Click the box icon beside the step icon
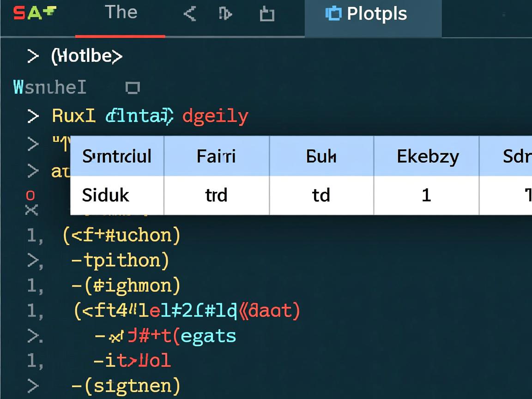 [x=267, y=14]
